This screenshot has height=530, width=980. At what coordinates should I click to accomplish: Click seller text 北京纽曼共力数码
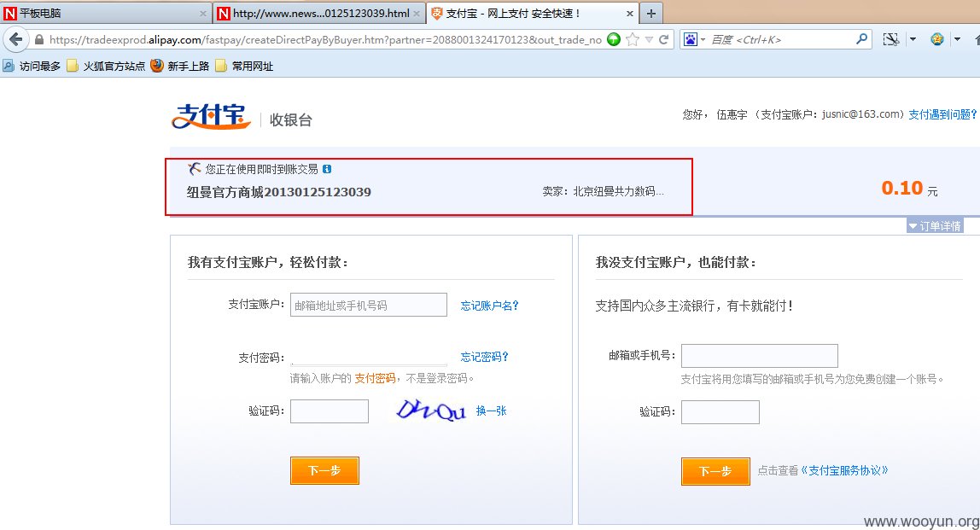click(618, 191)
